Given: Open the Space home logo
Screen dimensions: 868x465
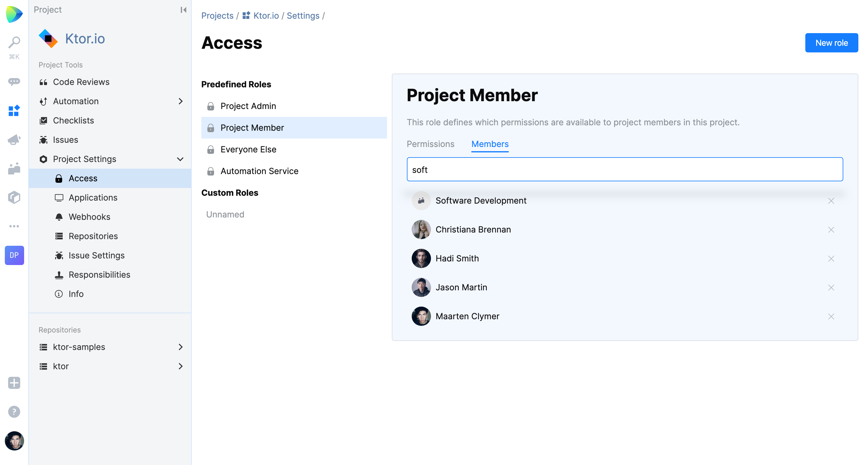Looking at the screenshot, I should point(14,14).
